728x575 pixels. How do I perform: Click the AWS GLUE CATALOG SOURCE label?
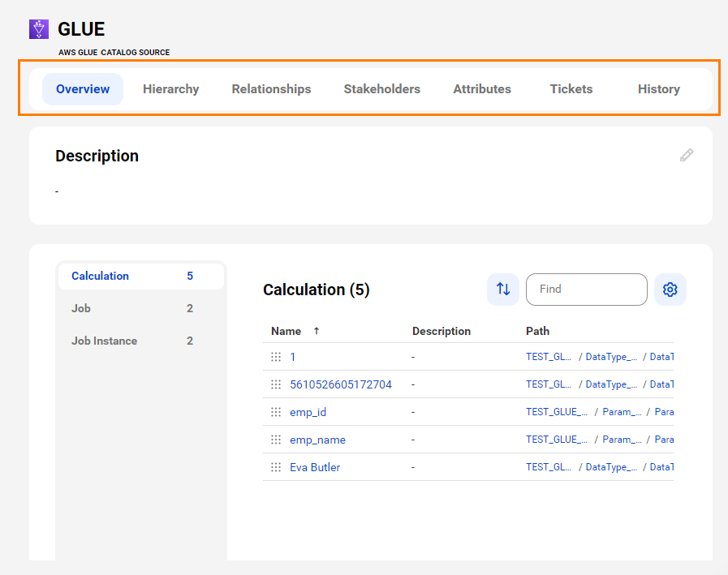pos(114,53)
